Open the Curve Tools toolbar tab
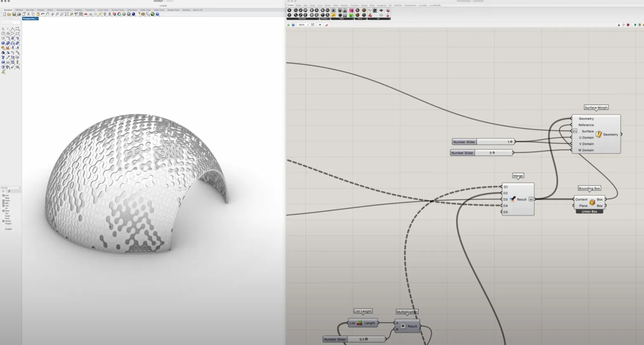 103,10
